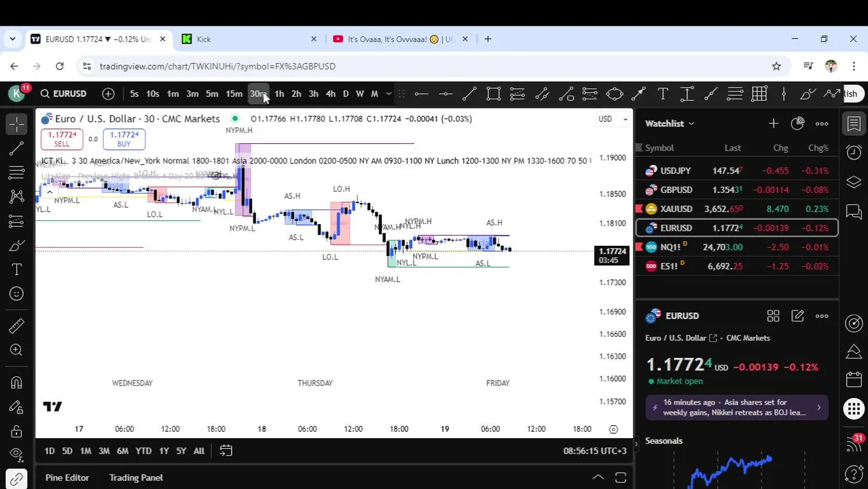Open trend line tools in left sidebar
This screenshot has height=489, width=868.
pyautogui.click(x=17, y=149)
